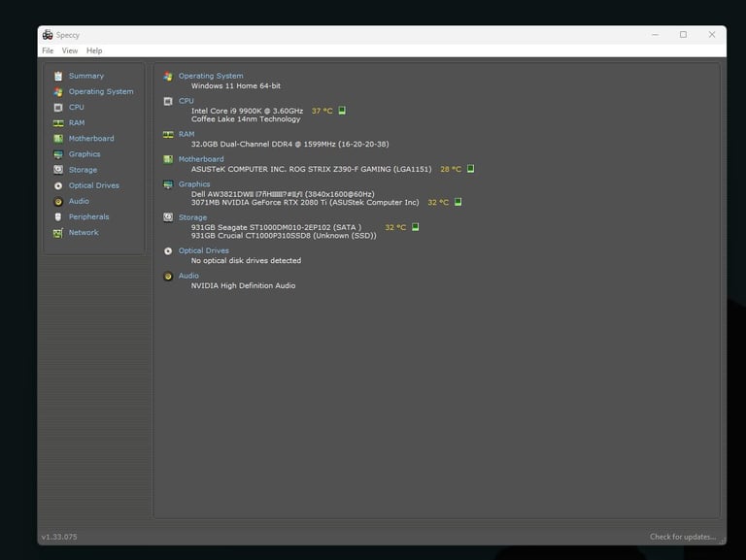The image size is (746, 560).
Task: Select RAM in the sidebar list
Action: (x=77, y=123)
